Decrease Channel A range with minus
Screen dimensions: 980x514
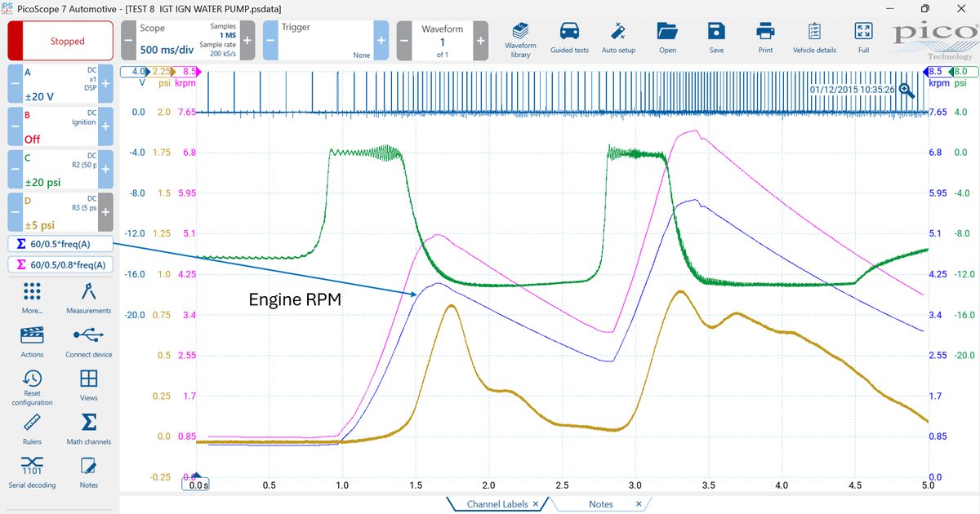pos(15,84)
